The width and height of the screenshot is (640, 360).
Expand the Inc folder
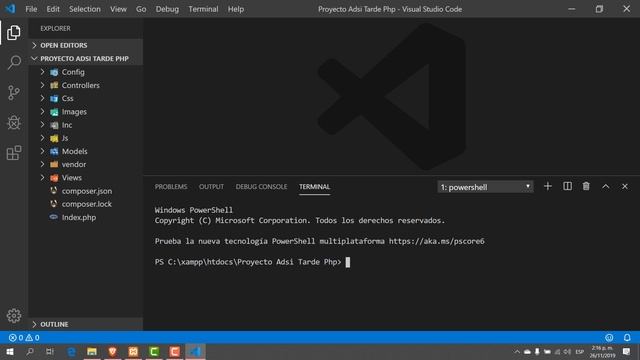(x=86, y=125)
